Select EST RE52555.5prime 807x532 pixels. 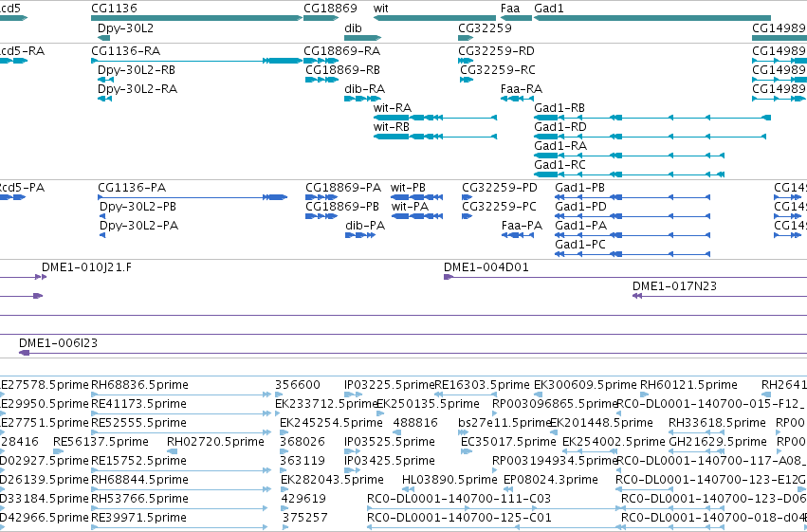coord(181,432)
